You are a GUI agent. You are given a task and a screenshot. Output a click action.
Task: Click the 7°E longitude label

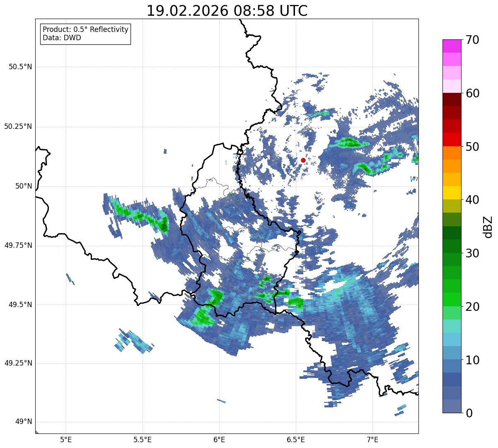(372, 439)
